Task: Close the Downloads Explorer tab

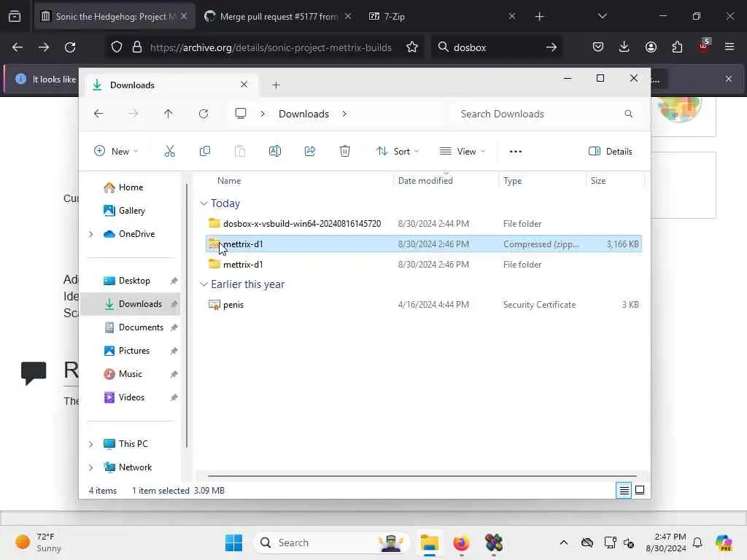Action: click(244, 85)
